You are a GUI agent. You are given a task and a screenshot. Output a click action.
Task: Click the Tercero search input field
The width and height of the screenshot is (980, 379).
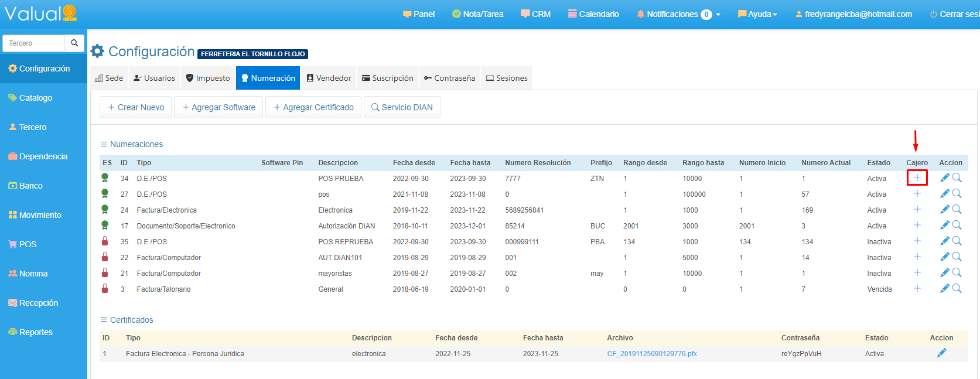pos(34,43)
